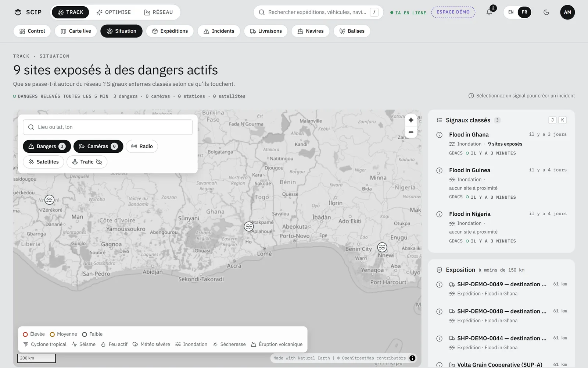Open the Control tab

tap(32, 31)
